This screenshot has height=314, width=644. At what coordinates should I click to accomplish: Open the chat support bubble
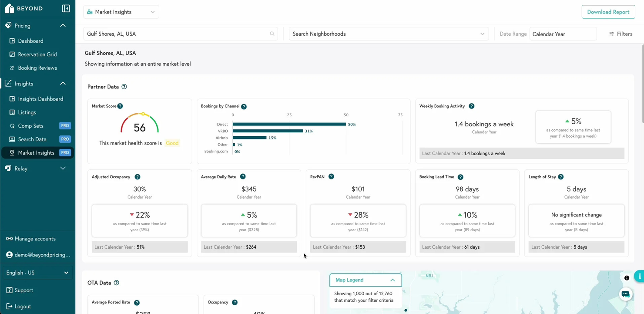(625, 294)
